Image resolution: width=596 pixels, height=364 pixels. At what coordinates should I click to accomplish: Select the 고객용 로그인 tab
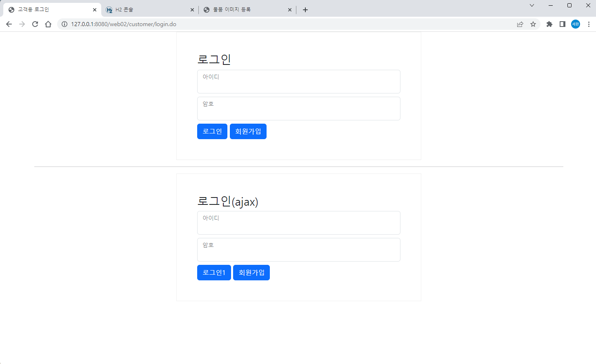coord(52,10)
